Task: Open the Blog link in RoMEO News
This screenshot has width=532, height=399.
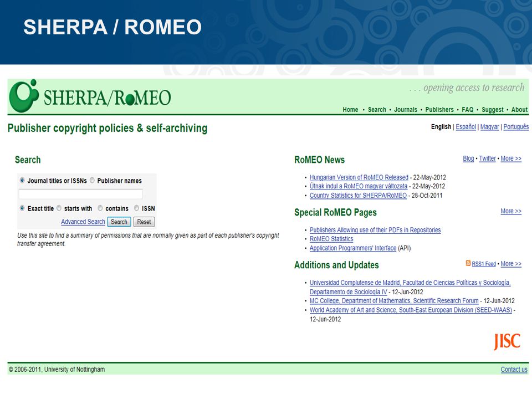Action: click(468, 158)
